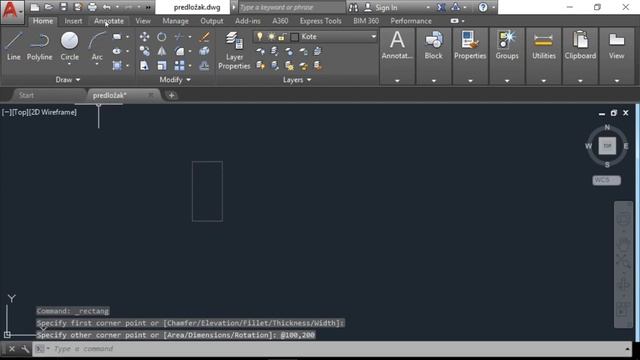The width and height of the screenshot is (640, 360).
Task: Activate the Copy tool
Action: pos(144,51)
